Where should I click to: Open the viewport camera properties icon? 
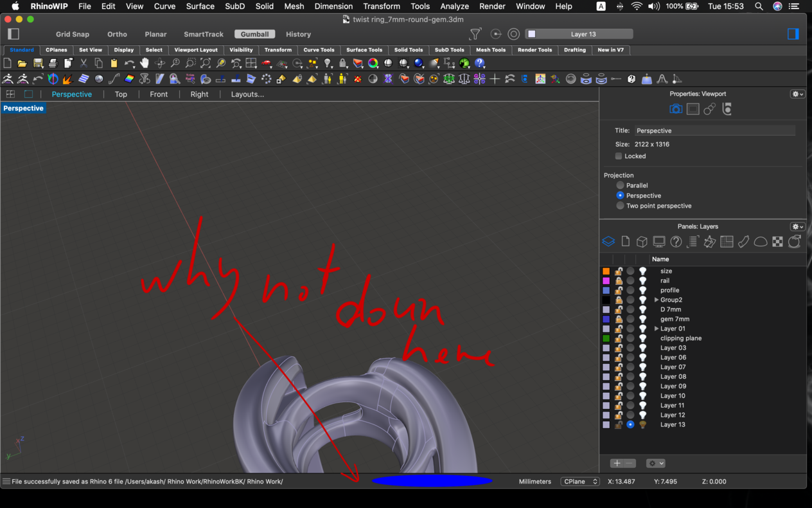pyautogui.click(x=675, y=109)
